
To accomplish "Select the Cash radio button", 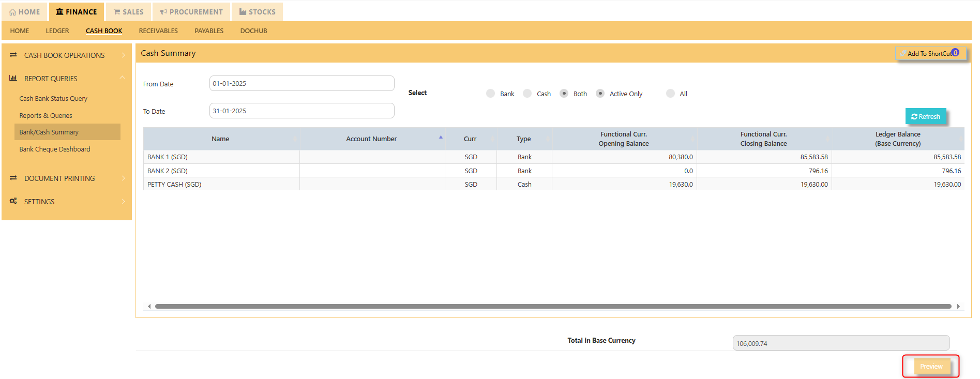I will point(527,94).
